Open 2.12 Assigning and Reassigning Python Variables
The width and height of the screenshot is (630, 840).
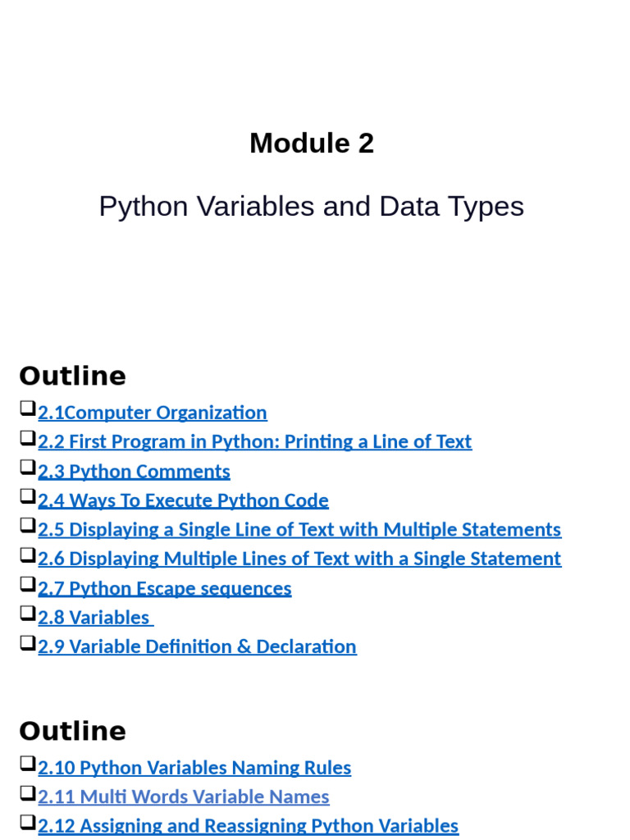[x=248, y=826]
